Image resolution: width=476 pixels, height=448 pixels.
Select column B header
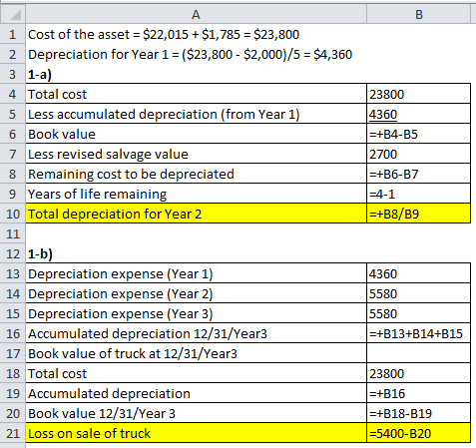pos(419,14)
